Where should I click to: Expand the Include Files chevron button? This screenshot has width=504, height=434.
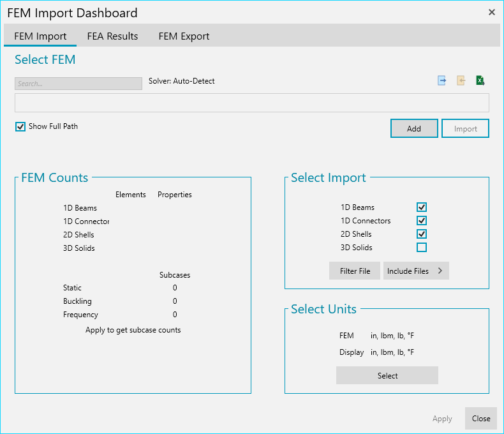click(416, 271)
